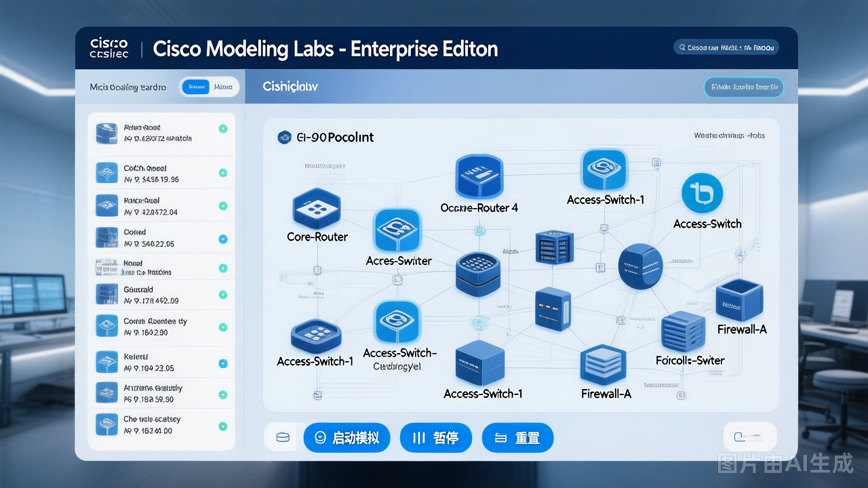Click the CI-90Pocolint canvas heading
This screenshot has width=868, height=488.
click(x=335, y=137)
